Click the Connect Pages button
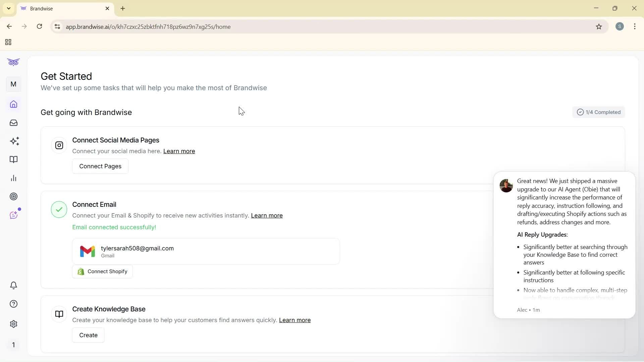 click(x=100, y=166)
